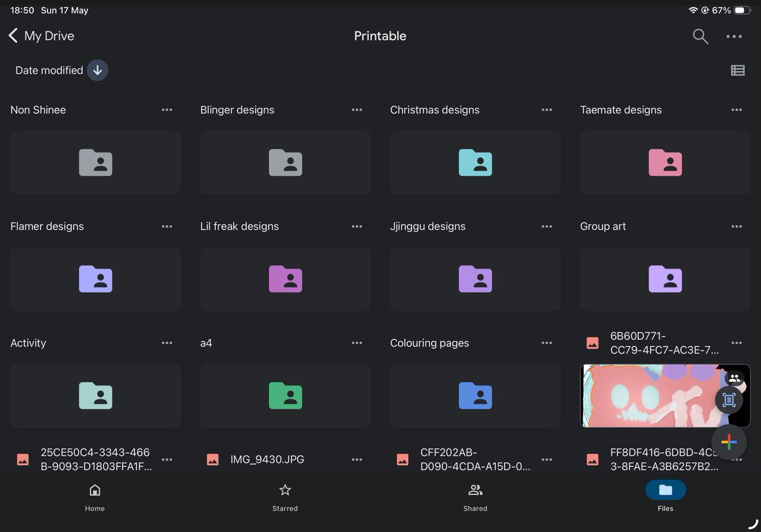Tap the battery indicator in status bar
Image resolution: width=761 pixels, height=532 pixels.
click(x=742, y=10)
